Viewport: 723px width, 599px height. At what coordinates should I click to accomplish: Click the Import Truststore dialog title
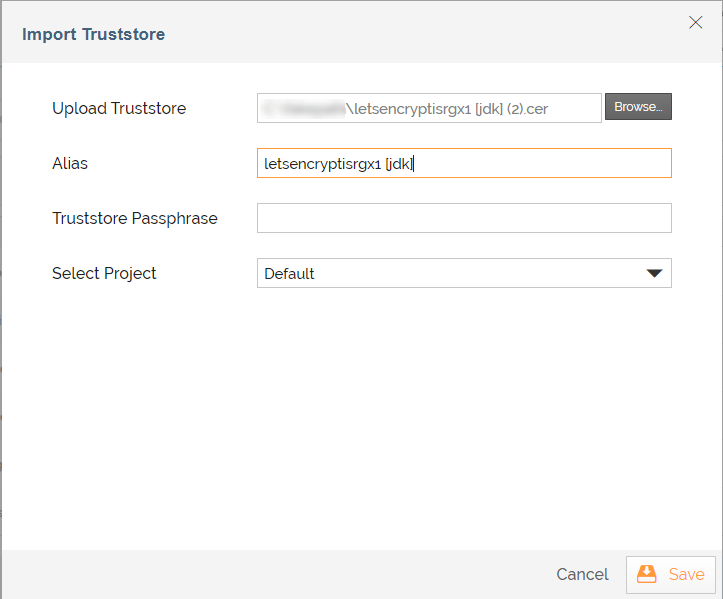93,34
